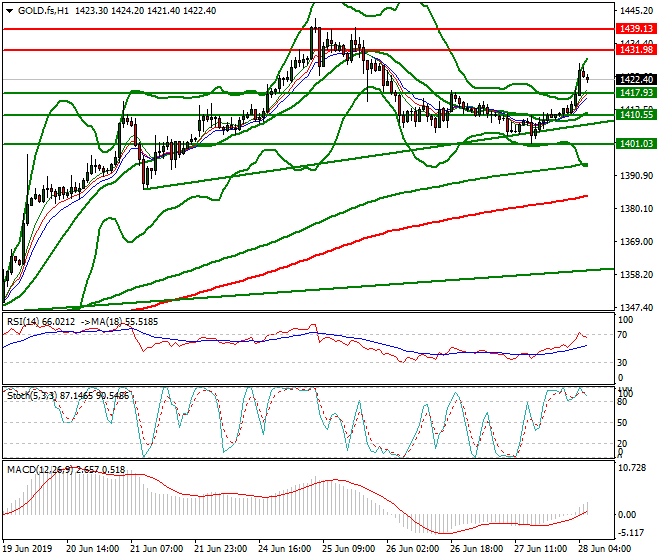The image size is (660, 560).
Task: Click the 26 Jun 18:00 time label
Action: tap(476, 549)
